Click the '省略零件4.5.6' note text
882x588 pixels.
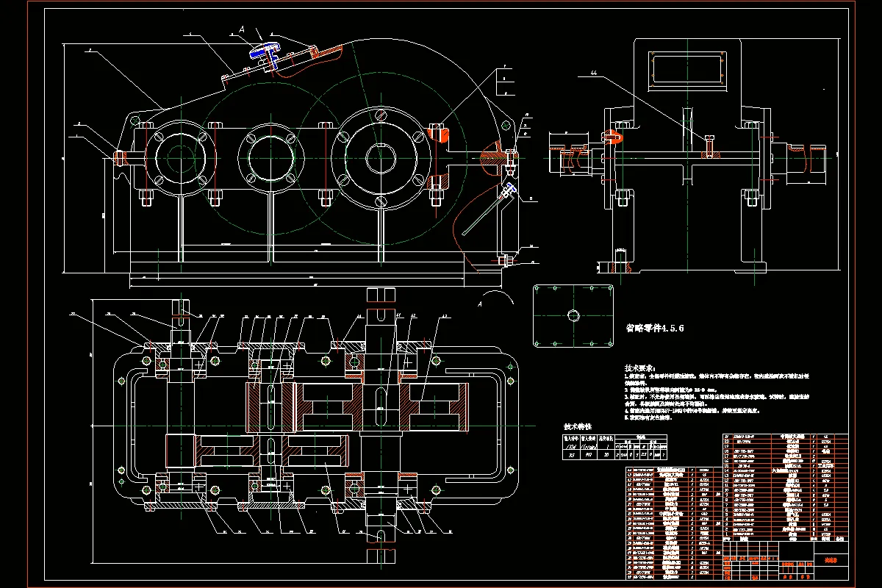(654, 329)
